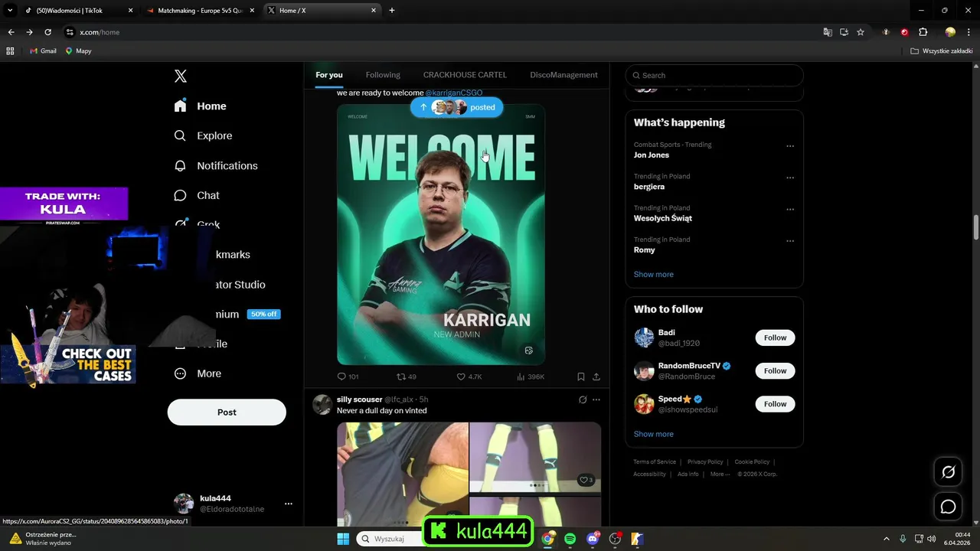Click in the X Search field
This screenshot has height=551, width=980.
714,75
